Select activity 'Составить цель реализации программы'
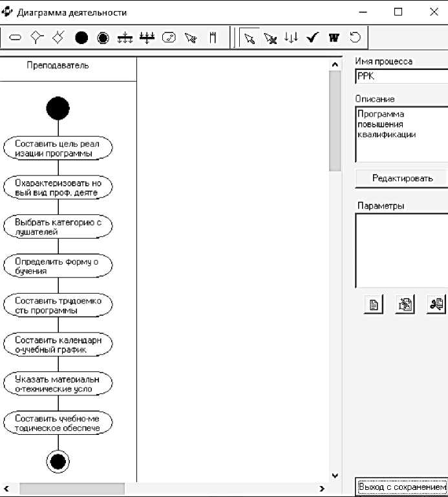 58,148
